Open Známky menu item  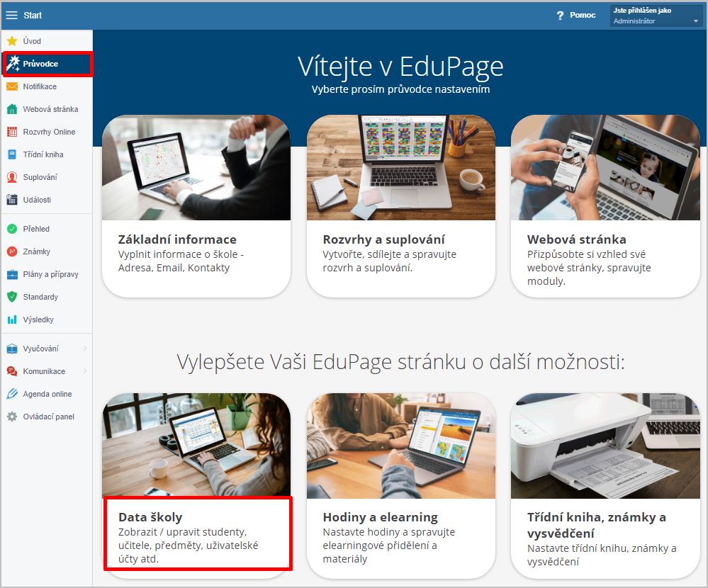37,251
